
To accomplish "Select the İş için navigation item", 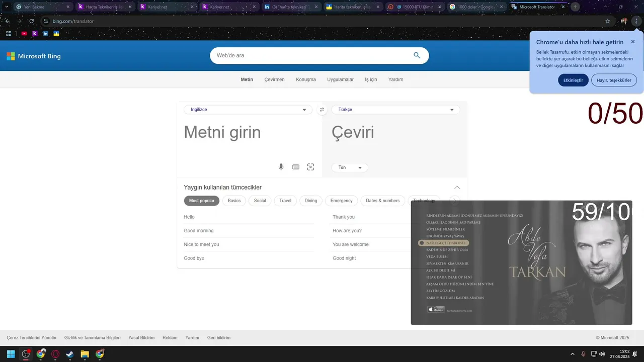I will [371, 79].
